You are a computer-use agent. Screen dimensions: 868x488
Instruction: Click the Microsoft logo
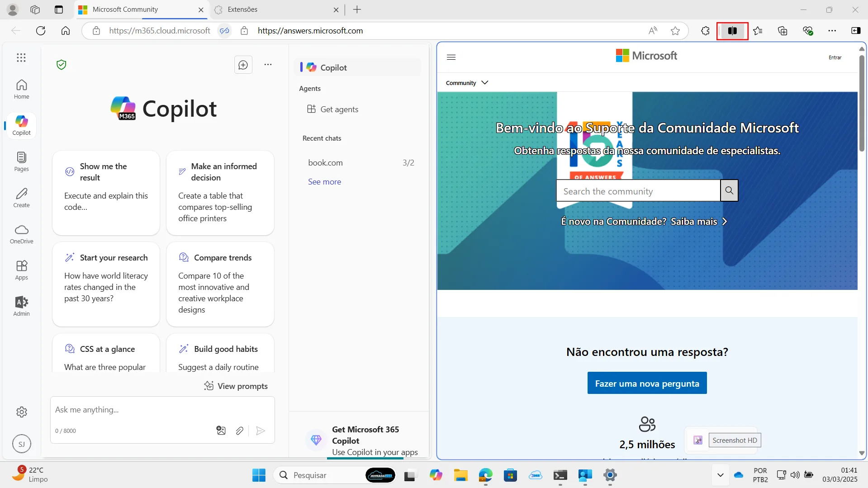click(x=646, y=56)
